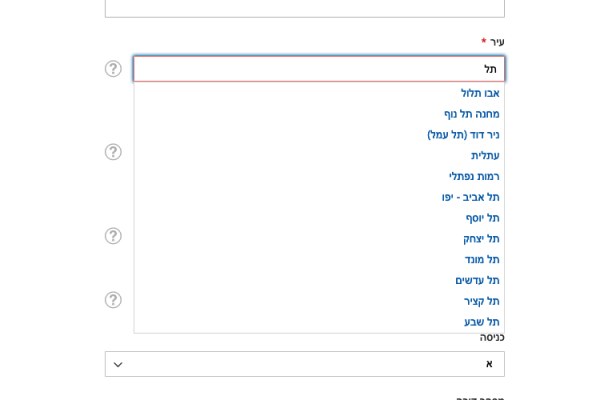
Task: Click help question mark level with תל קציר suggestion
Action: [113, 300]
